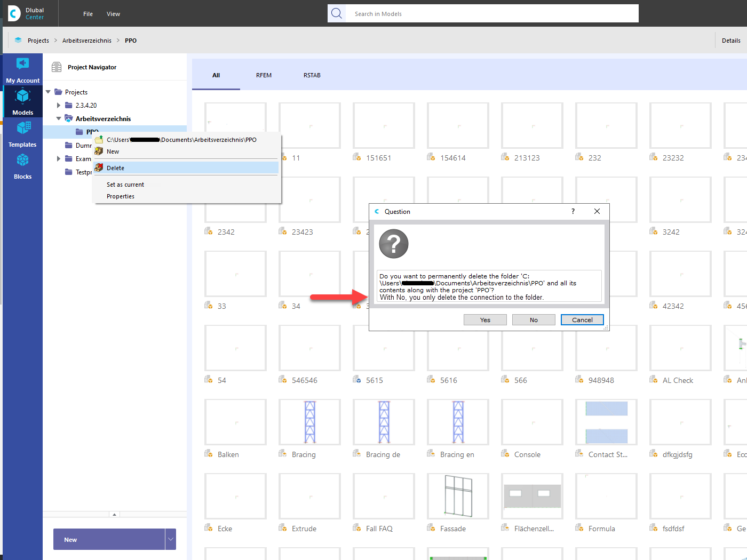Click No in the Question dialog
The width and height of the screenshot is (747, 560).
point(534,320)
